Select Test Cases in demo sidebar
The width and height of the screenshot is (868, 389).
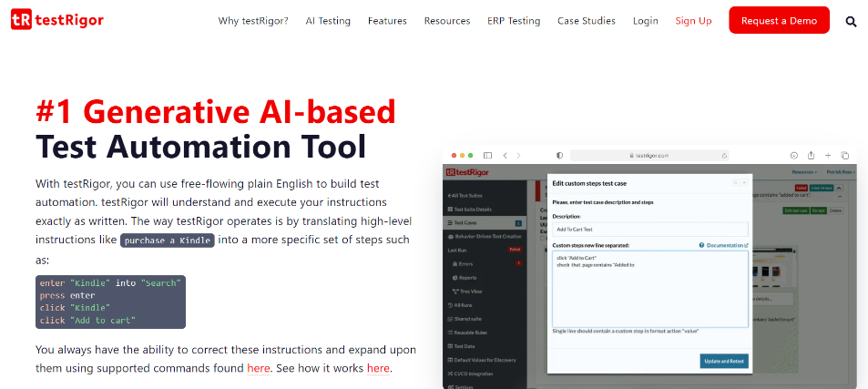[484, 223]
